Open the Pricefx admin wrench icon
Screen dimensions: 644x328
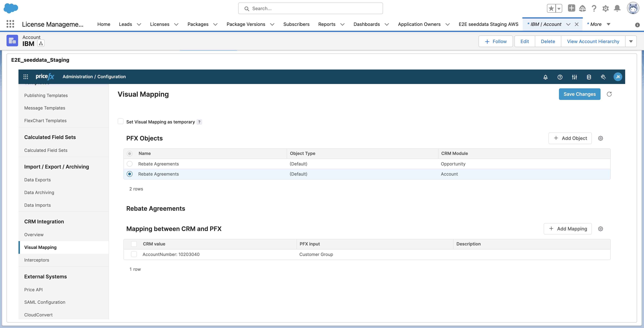pos(603,77)
